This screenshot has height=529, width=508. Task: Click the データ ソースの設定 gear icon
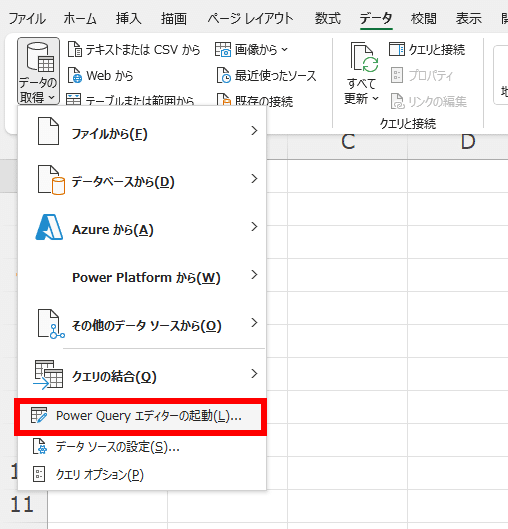pos(40,446)
